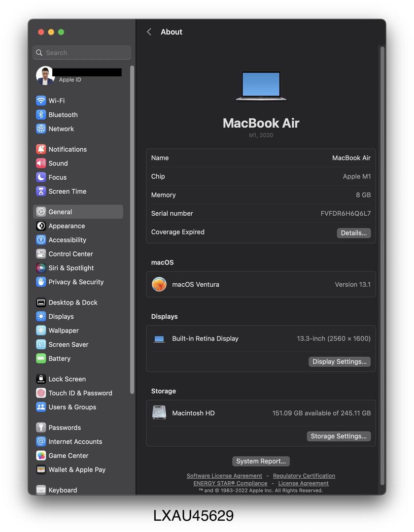Go back using the chevron arrow
Viewport: 414px width, 532px height.
coord(149,32)
